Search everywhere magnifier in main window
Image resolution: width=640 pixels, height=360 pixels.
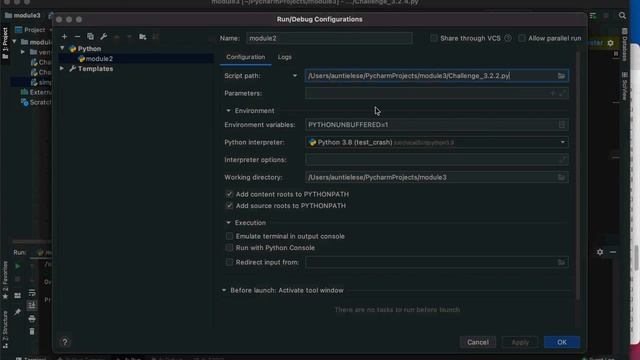pyautogui.click(x=622, y=16)
